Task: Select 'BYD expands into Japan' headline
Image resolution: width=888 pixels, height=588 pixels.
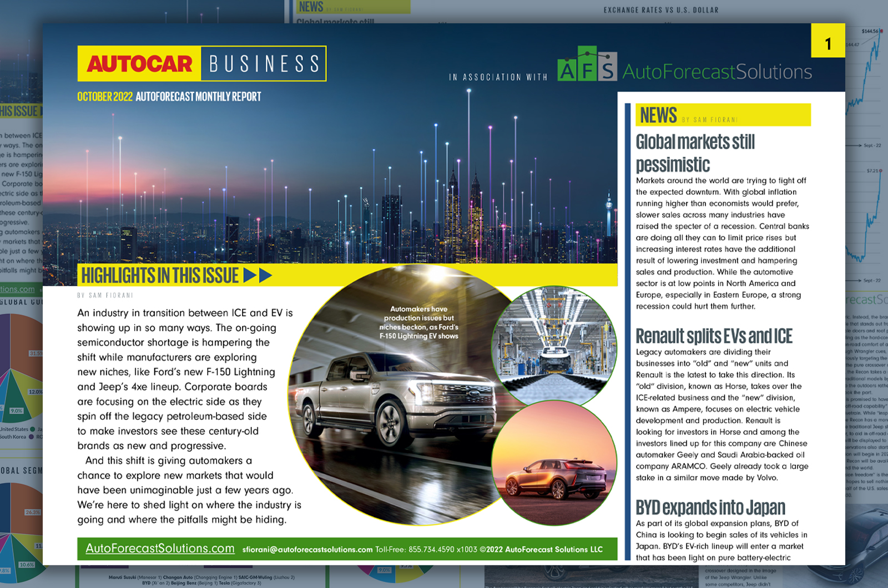Action: point(710,508)
